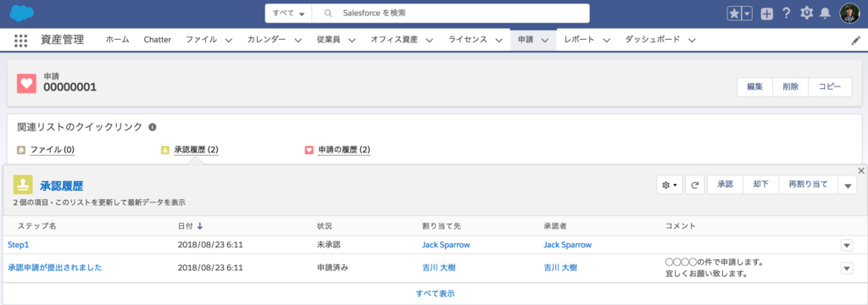Image resolution: width=868 pixels, height=305 pixels.
Task: Open the ファイル tab
Action: (x=201, y=40)
